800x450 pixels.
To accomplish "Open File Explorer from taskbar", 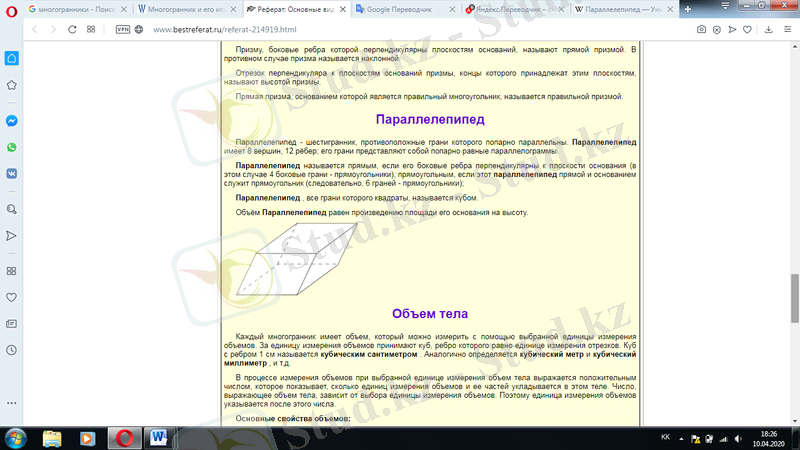I will coord(52,438).
